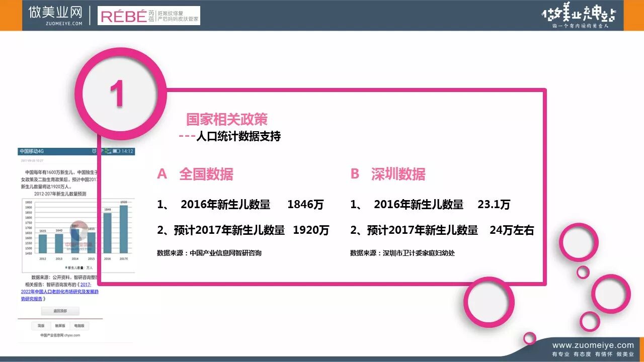Click the 做美业驿站 logo at the top right
Image resolution: width=644 pixels, height=362 pixels.
[579, 16]
